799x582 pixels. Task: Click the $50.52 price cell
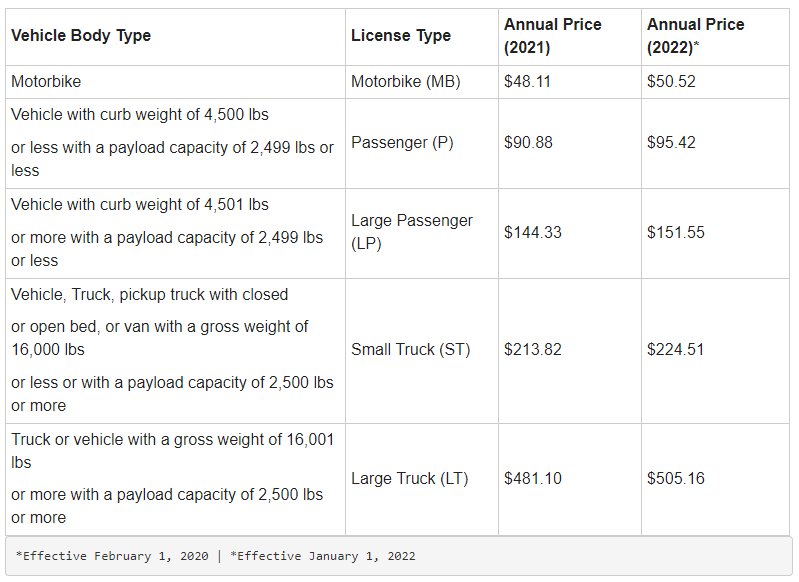pos(715,82)
